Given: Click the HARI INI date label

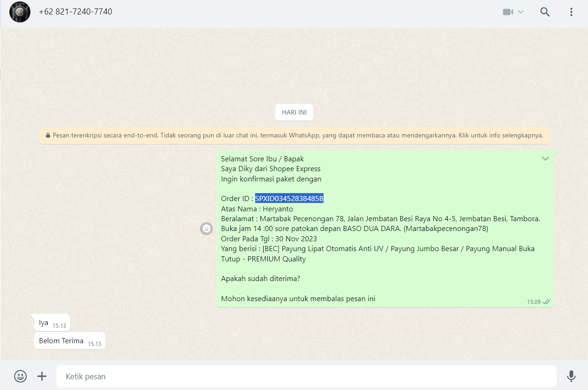Looking at the screenshot, I should [x=294, y=112].
